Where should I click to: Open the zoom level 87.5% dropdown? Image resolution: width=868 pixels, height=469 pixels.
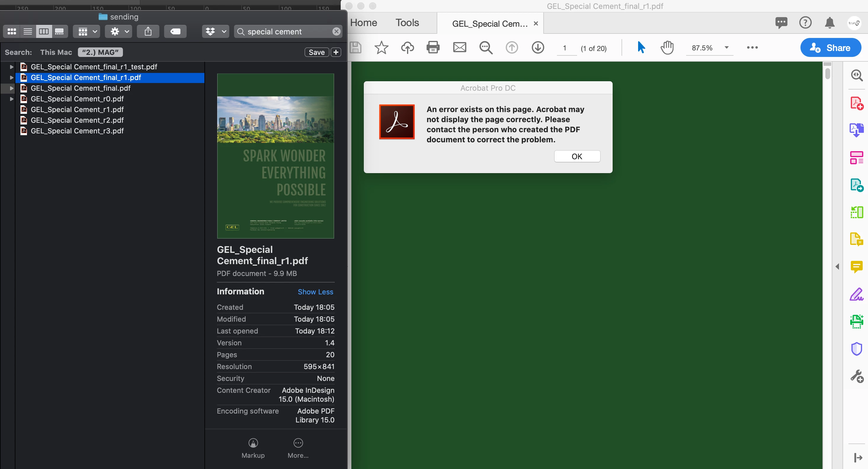726,47
